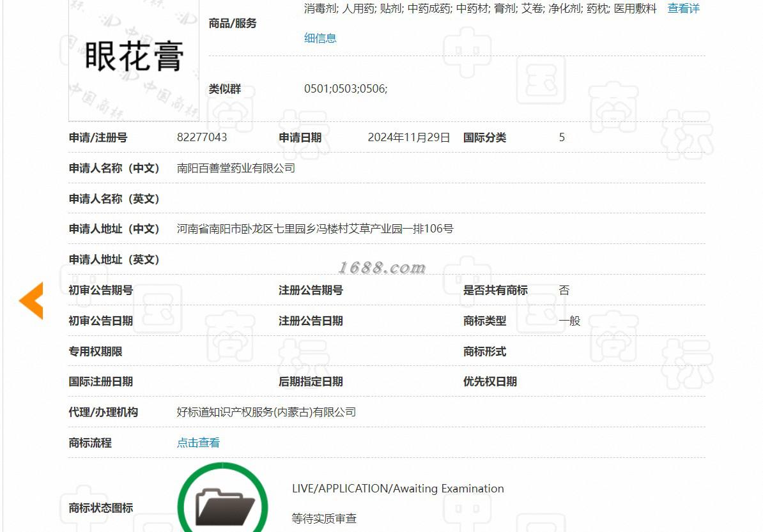Click the 代理/办理机构 label
The image size is (763, 532).
pyautogui.click(x=103, y=413)
